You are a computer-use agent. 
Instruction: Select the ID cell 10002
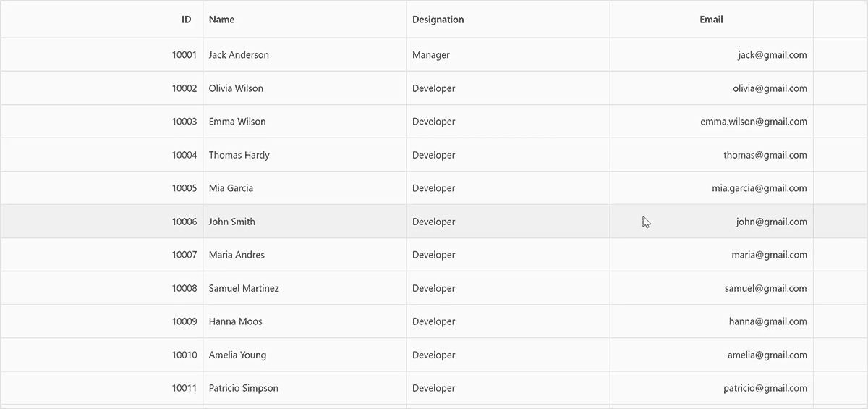pyautogui.click(x=184, y=88)
